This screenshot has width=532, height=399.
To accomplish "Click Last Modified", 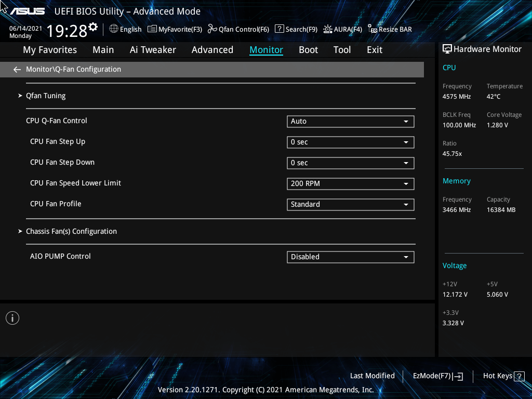I will coord(372,376).
